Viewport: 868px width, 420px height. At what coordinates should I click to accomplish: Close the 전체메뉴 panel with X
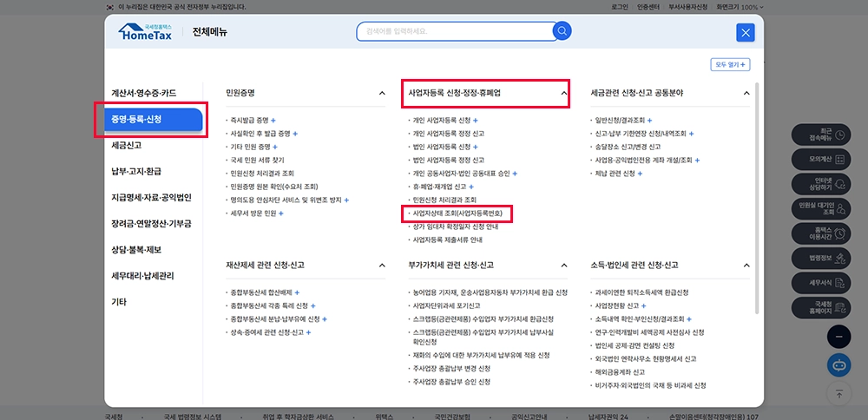click(745, 33)
